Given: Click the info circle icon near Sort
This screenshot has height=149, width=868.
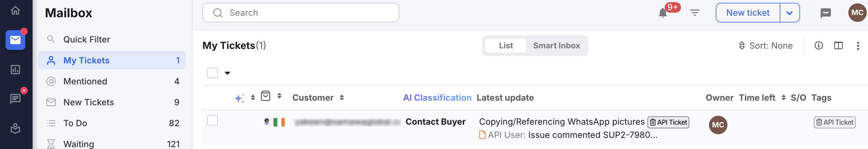Looking at the screenshot, I should click(x=818, y=46).
